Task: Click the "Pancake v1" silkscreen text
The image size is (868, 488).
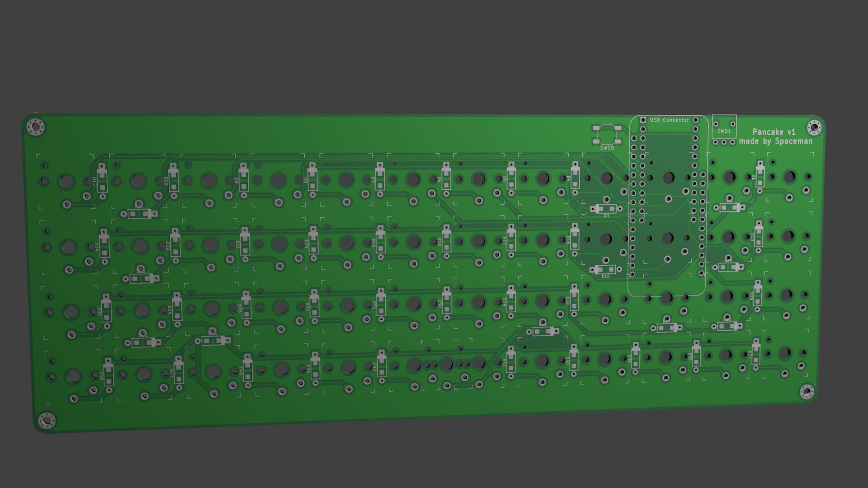Action: [x=774, y=132]
